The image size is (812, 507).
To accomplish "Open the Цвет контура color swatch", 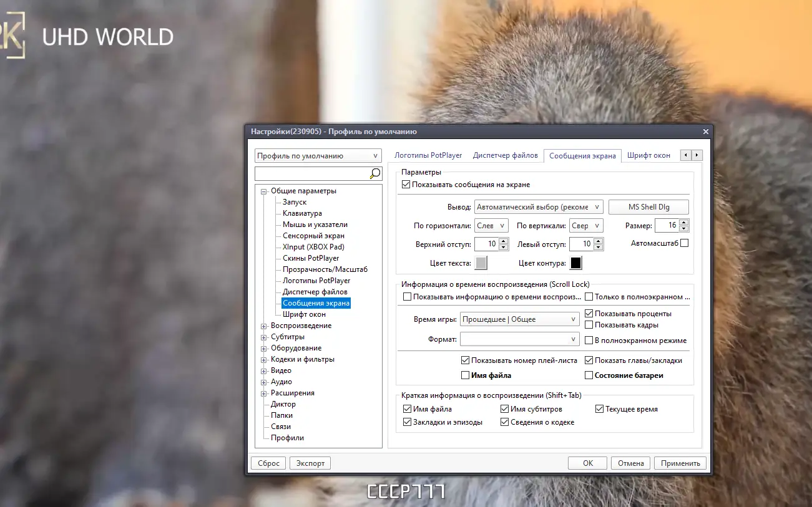I will coord(575,263).
